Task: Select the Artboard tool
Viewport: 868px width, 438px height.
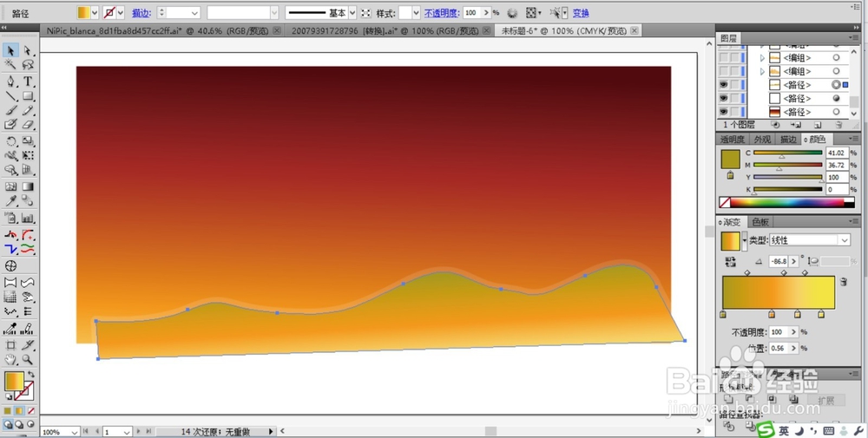Action: 10,345
